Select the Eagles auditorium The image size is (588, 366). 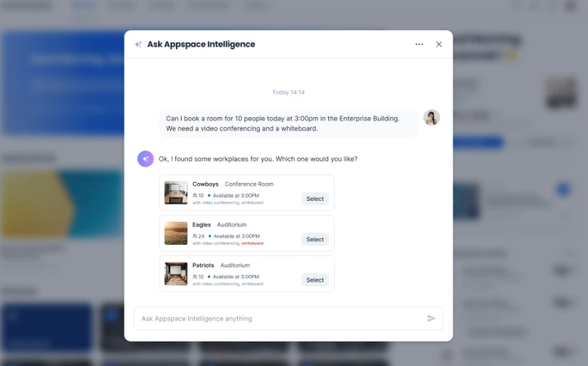tap(315, 239)
